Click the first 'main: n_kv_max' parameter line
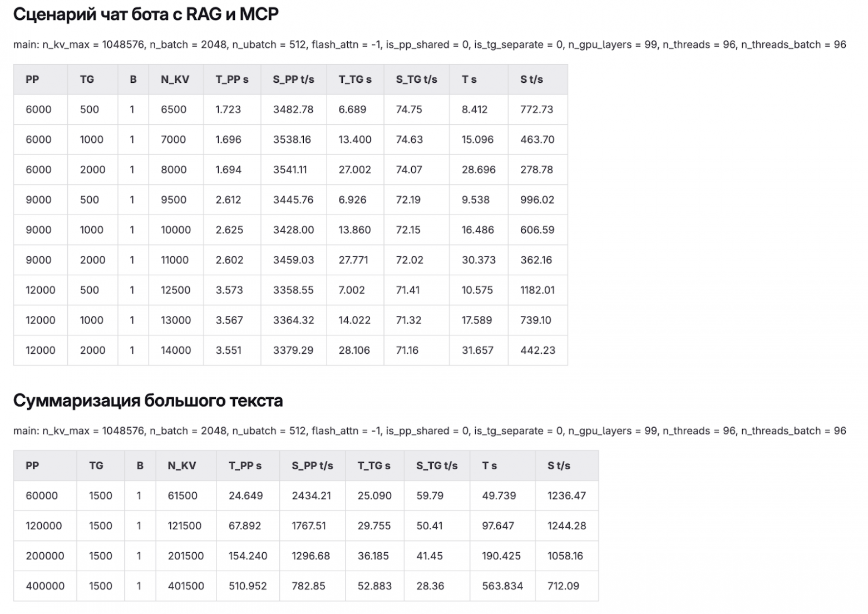Viewport: 868px width, 614px height. pos(430,45)
